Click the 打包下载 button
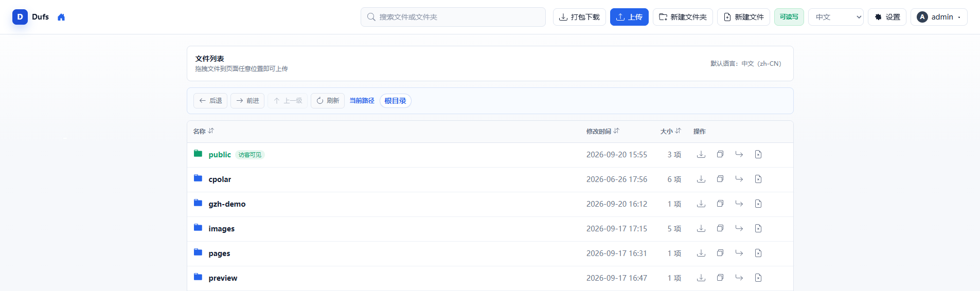Screen dimensions: 980x291 [x=579, y=17]
